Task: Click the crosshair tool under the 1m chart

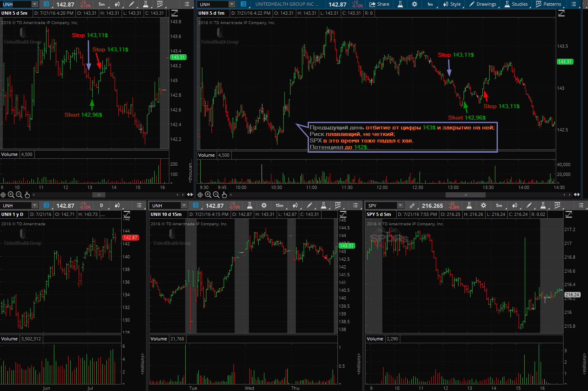Action: click(x=200, y=195)
